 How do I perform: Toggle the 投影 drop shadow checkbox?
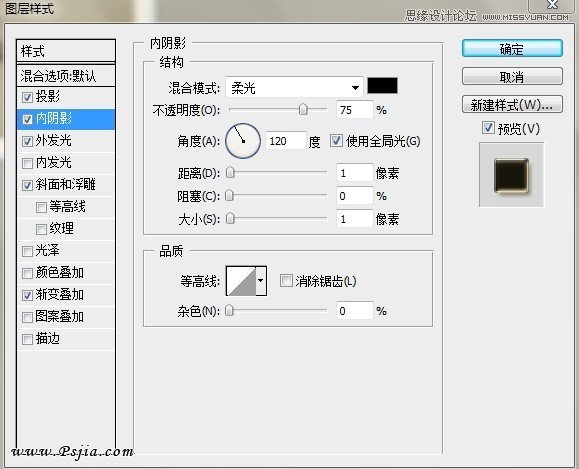click(x=27, y=97)
